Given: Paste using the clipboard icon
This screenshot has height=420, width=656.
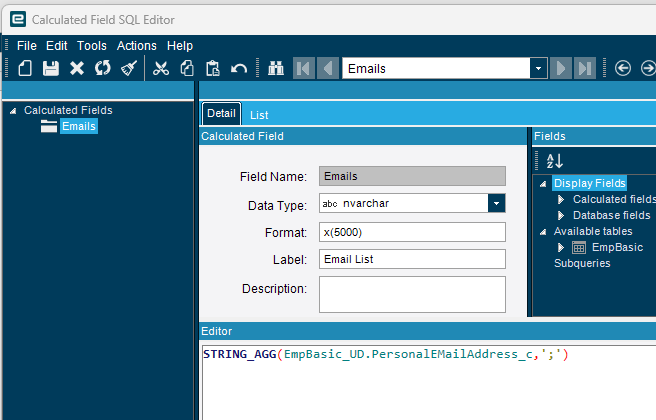Looking at the screenshot, I should click(x=213, y=68).
